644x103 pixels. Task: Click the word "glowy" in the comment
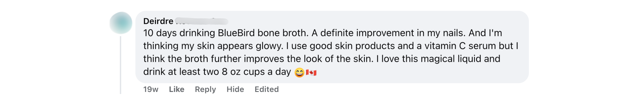[x=269, y=46]
